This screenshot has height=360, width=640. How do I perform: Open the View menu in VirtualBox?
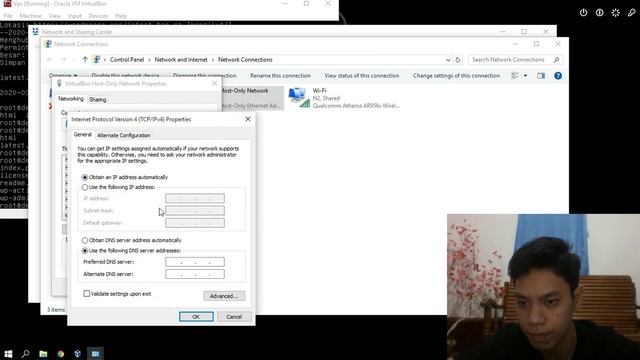55,16
